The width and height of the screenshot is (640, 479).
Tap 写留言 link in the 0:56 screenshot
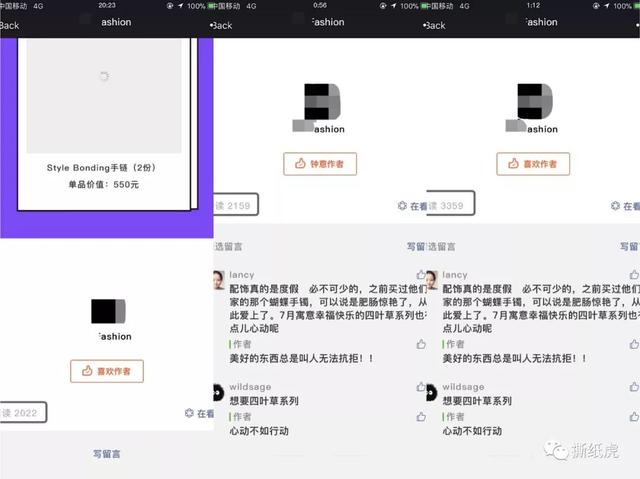click(x=416, y=246)
